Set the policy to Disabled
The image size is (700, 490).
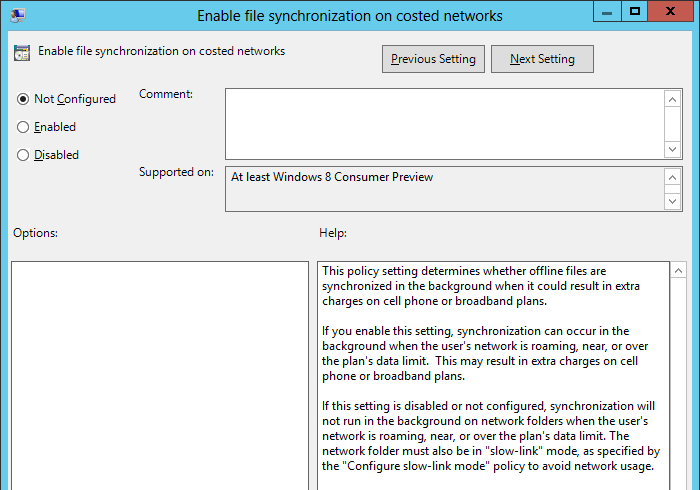(23, 155)
